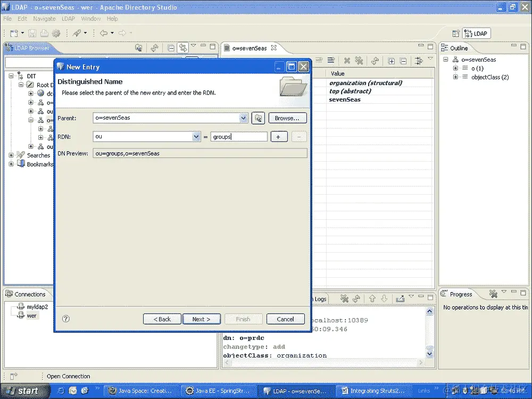The height and width of the screenshot is (399, 532).
Task: Open the New wizard dropdown arrow
Action: click(x=22, y=33)
